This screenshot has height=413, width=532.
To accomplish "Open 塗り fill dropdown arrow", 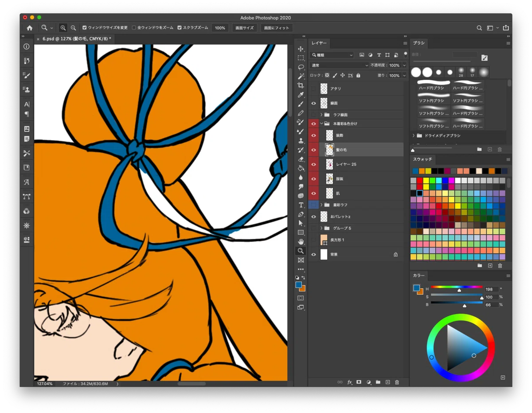I will (404, 75).
